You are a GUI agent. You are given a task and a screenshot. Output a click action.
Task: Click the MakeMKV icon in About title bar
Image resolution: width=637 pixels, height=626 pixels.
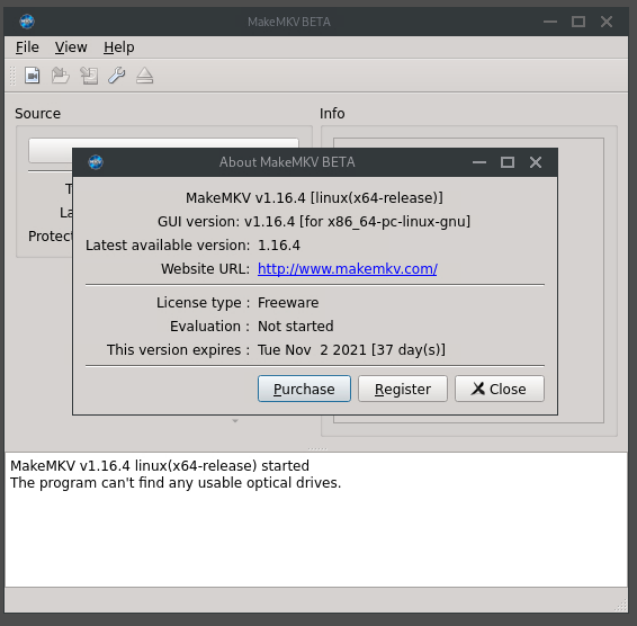click(96, 162)
